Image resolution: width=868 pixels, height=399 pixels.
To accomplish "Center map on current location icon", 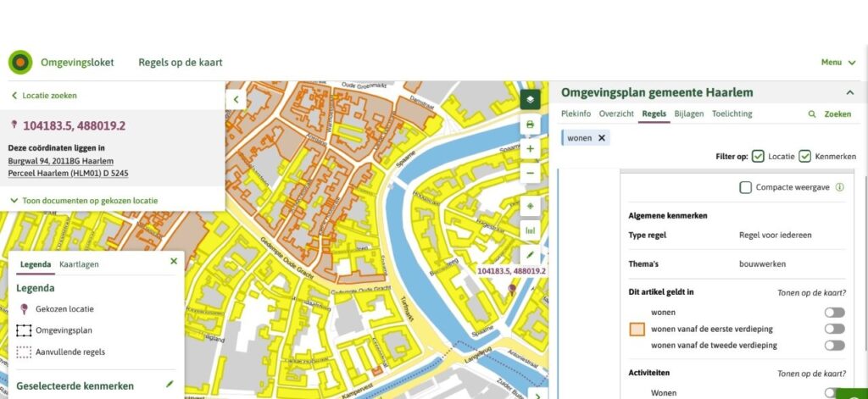I will [530, 206].
